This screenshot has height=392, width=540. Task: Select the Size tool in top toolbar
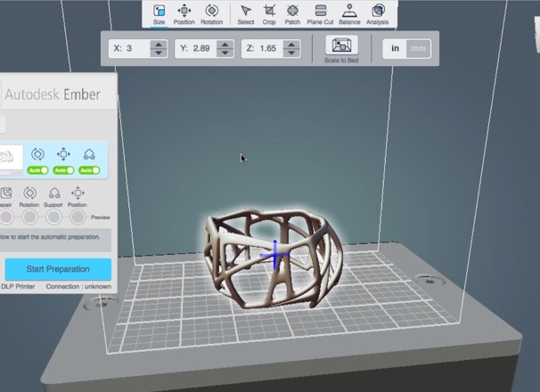159,14
